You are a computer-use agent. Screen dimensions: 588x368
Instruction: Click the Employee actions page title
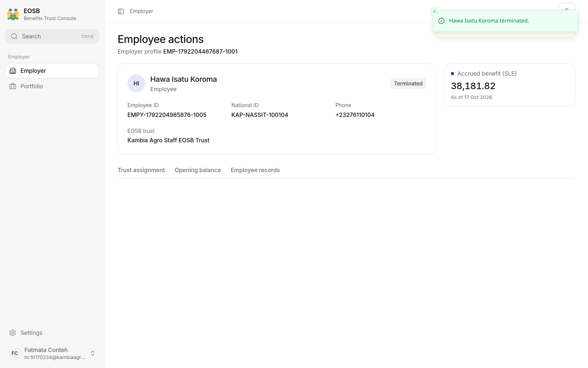(x=160, y=39)
